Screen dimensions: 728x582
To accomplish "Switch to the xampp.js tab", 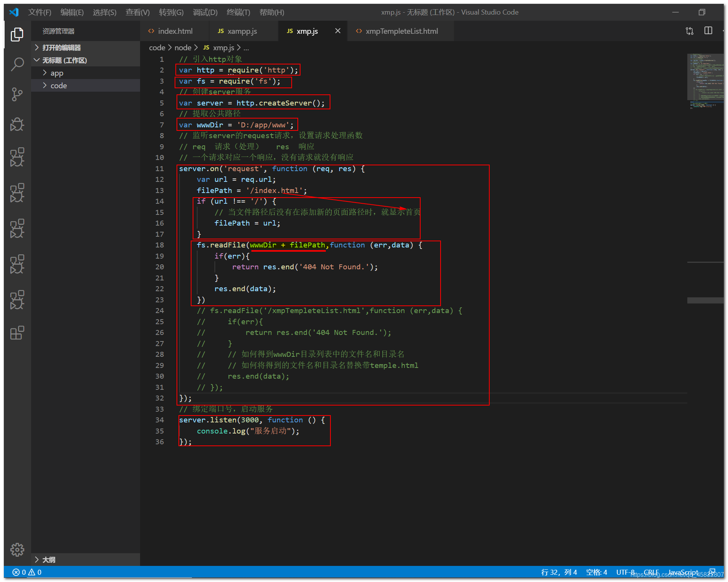I will point(244,31).
